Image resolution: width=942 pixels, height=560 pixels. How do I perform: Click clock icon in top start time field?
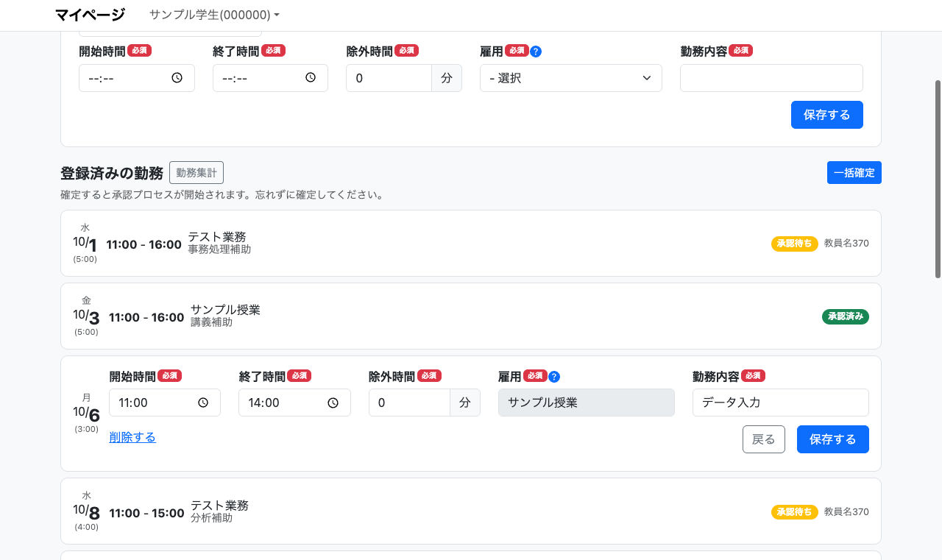[177, 78]
